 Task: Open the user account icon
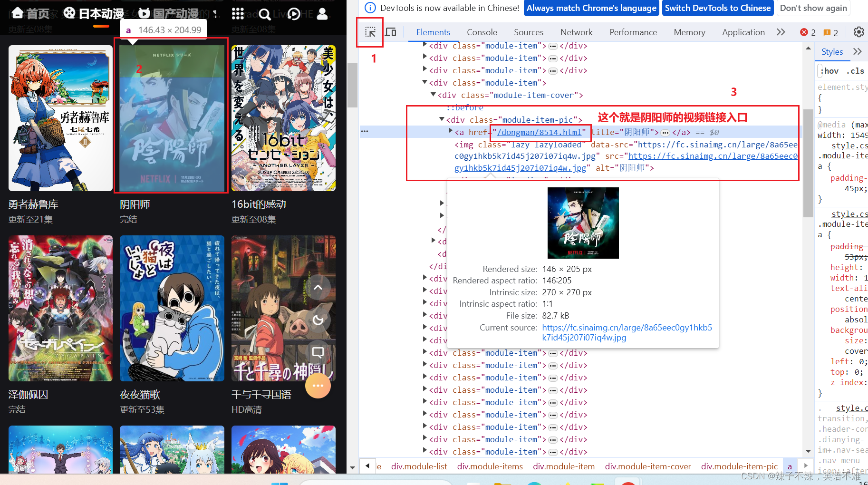pos(322,14)
